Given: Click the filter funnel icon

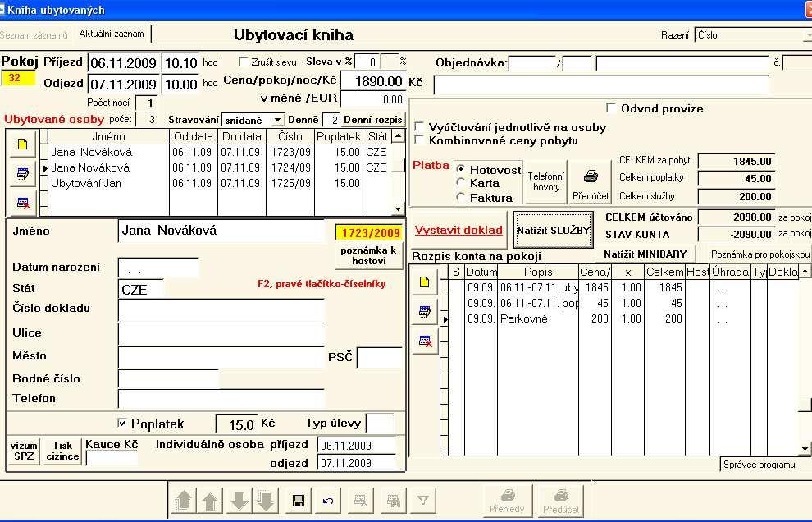Looking at the screenshot, I should 423,501.
